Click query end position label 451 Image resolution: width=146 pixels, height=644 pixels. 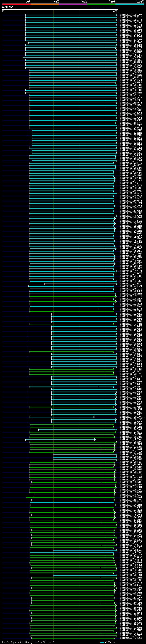(x=115, y=11)
